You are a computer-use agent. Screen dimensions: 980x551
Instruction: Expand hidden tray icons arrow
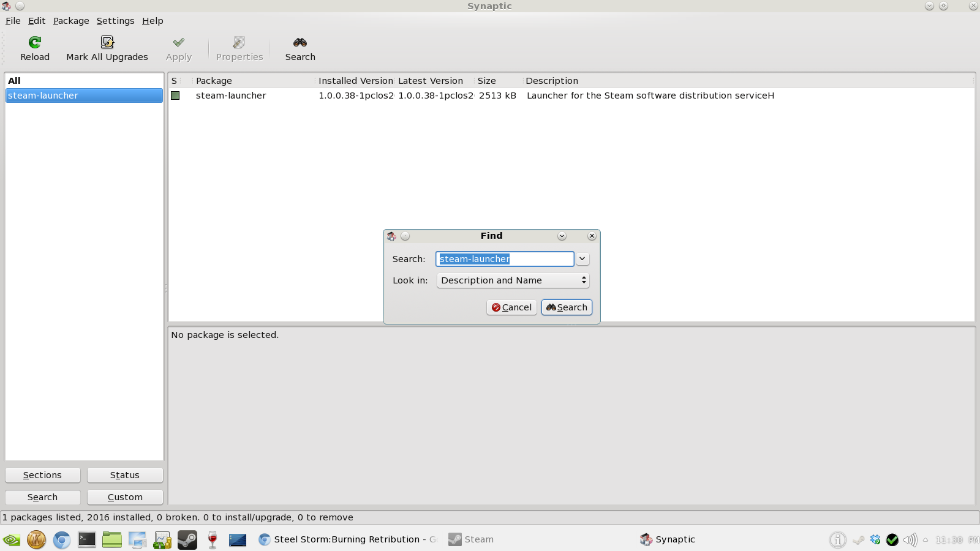[925, 539]
